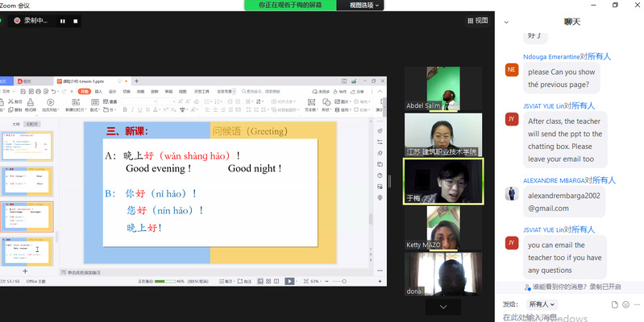Start slideshow from the WPS status bar
The width and height of the screenshot is (644, 322).
pos(289,281)
